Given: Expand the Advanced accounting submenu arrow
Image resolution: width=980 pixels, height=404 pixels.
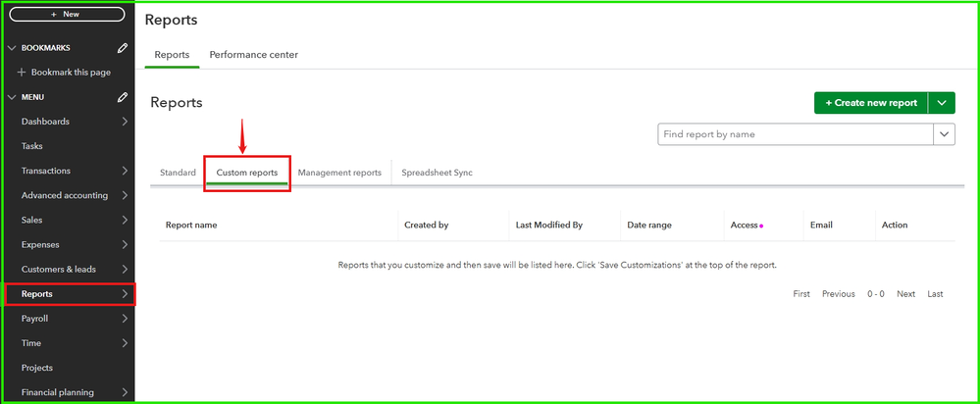Looking at the screenshot, I should click(125, 195).
